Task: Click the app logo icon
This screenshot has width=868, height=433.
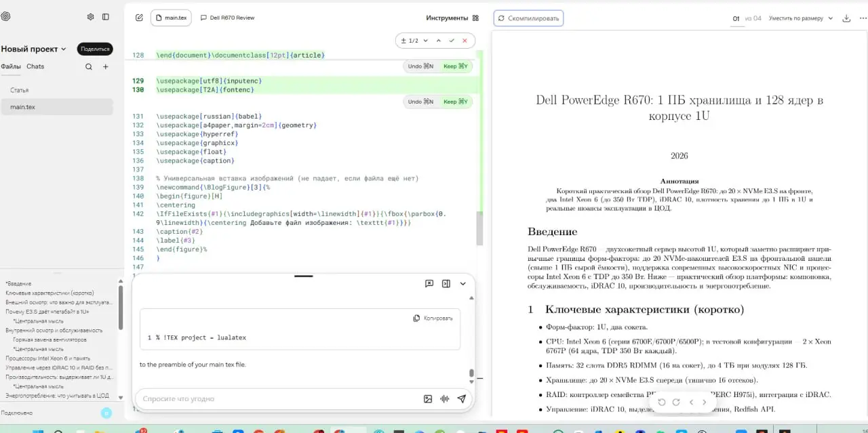Action: (x=5, y=17)
